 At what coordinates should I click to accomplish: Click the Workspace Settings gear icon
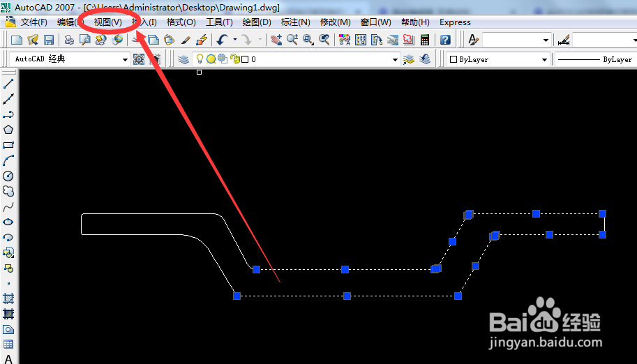point(139,59)
